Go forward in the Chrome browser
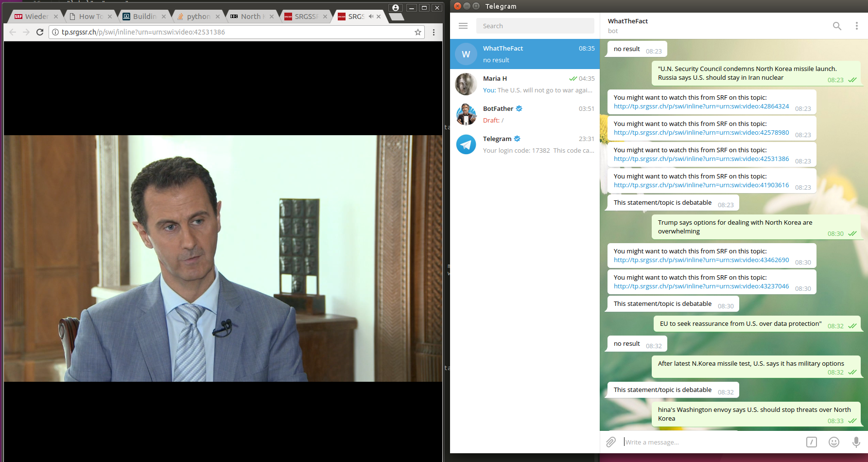This screenshot has width=868, height=462. [x=26, y=32]
